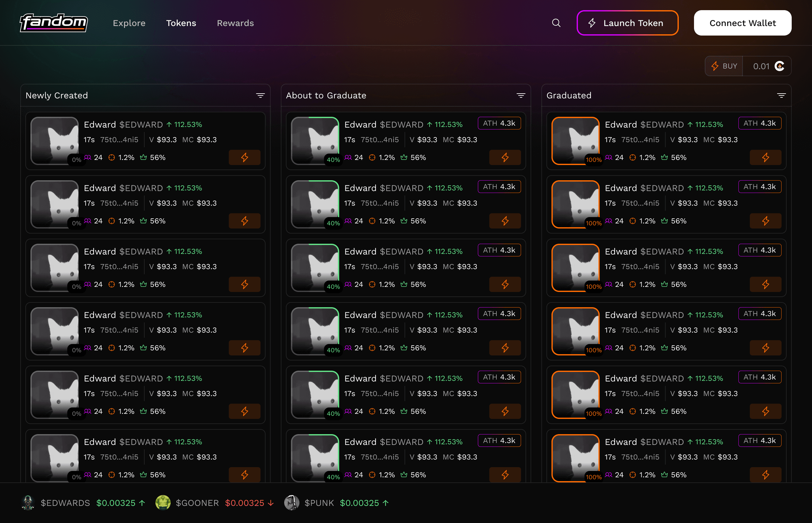Click the search magnifier icon
The width and height of the screenshot is (812, 523).
(x=556, y=23)
